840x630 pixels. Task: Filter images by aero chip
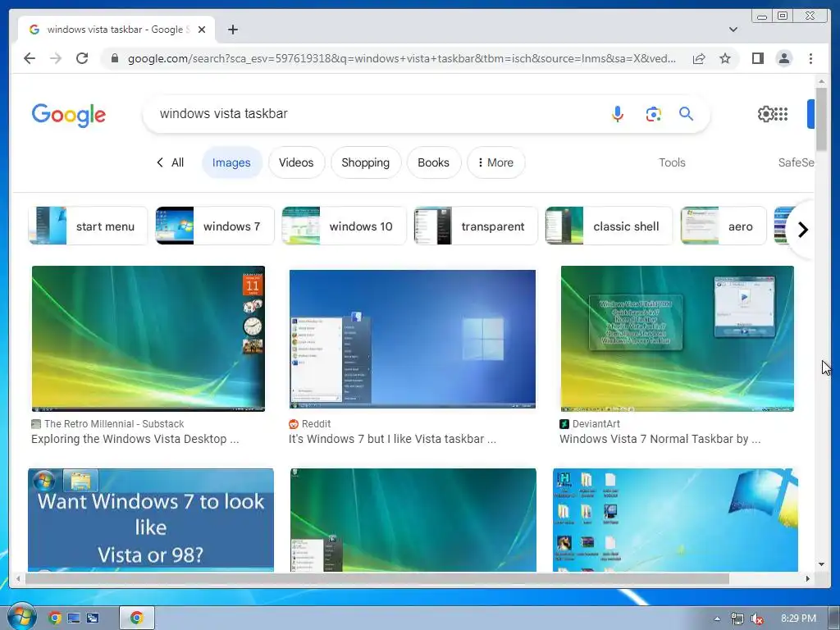coord(724,226)
